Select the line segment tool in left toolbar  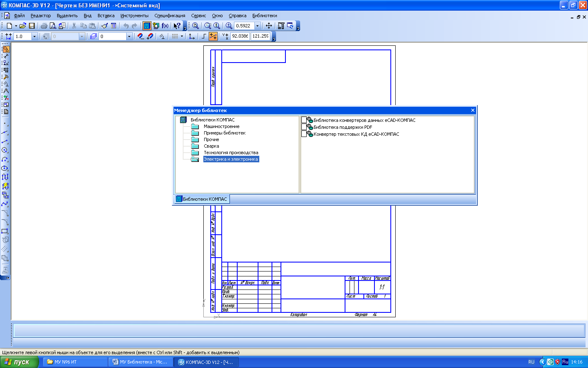click(x=5, y=141)
